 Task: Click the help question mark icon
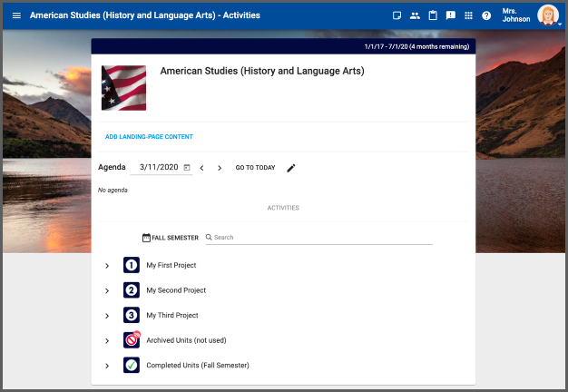486,15
